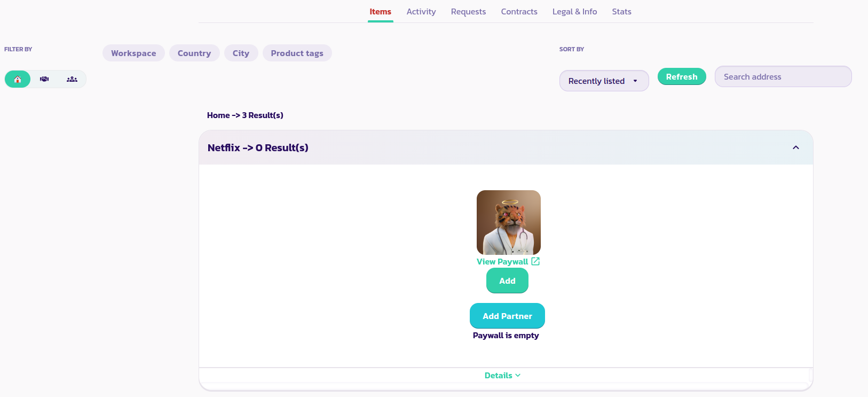Open the Country filter
The image size is (868, 397).
click(x=194, y=53)
